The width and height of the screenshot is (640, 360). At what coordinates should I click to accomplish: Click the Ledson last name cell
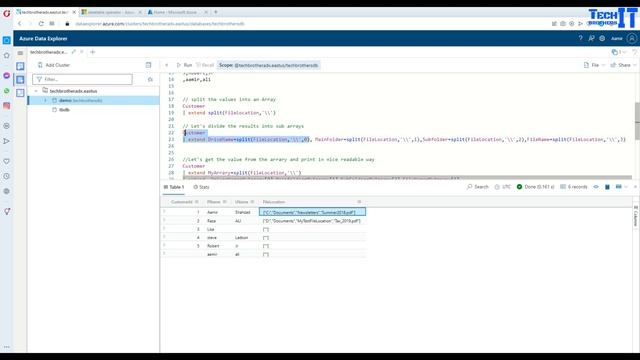point(241,238)
